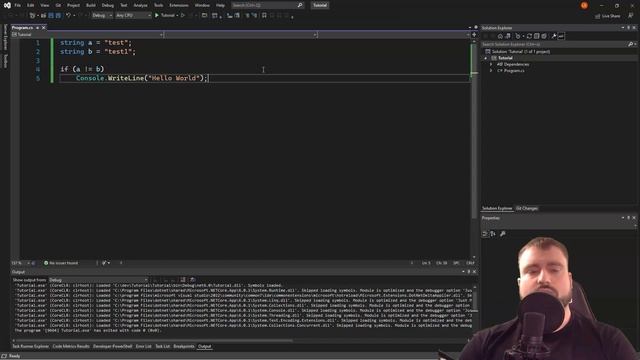Switch to the Git Changes tab

click(527, 208)
